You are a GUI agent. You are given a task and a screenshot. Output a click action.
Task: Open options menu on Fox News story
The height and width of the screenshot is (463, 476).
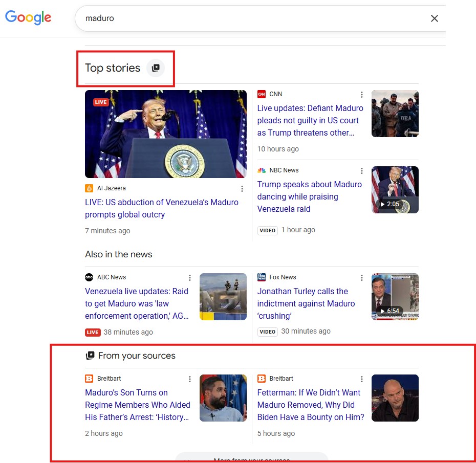[362, 277]
